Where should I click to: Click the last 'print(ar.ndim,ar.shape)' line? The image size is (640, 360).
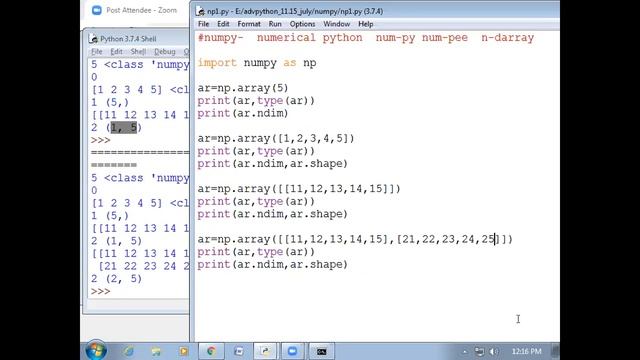[273, 264]
